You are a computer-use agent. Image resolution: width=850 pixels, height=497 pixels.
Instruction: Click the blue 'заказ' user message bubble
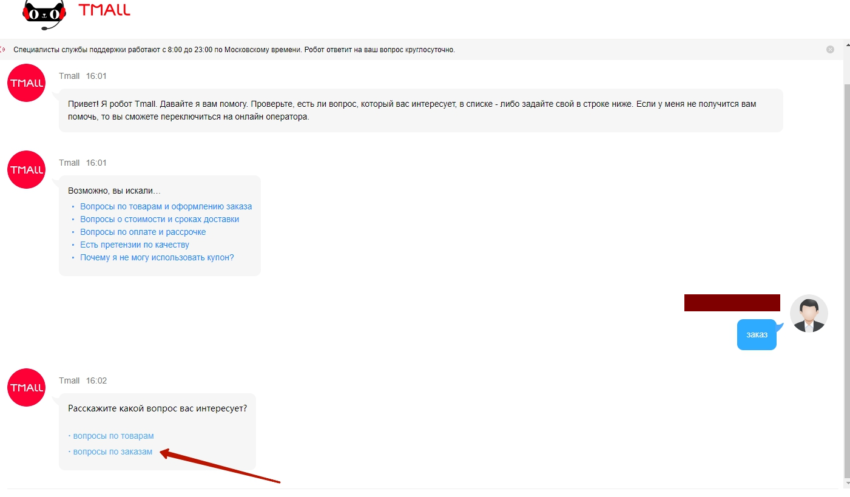pyautogui.click(x=757, y=334)
